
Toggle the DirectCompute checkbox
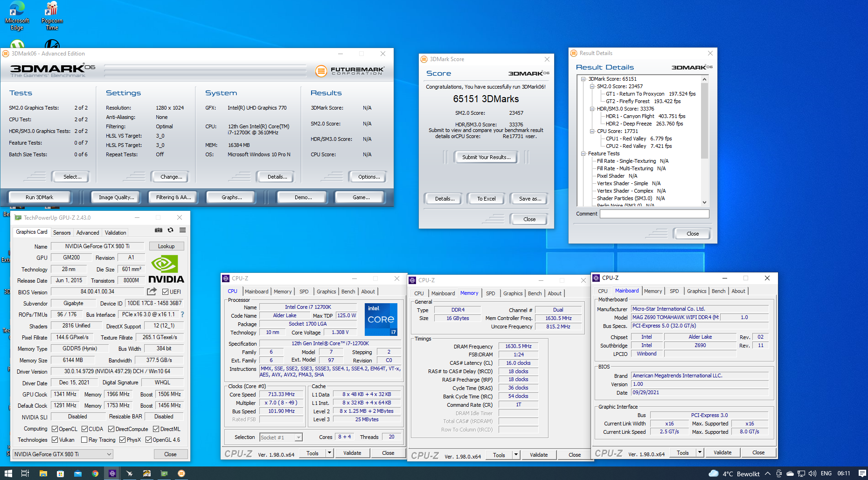click(111, 429)
